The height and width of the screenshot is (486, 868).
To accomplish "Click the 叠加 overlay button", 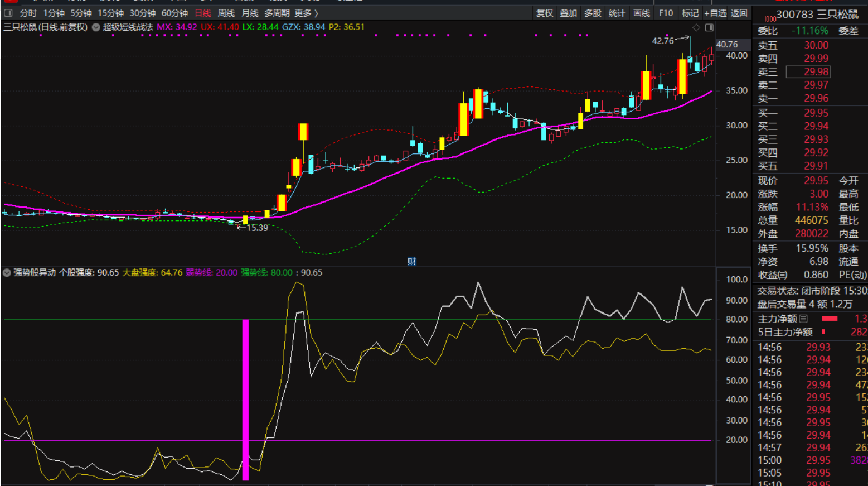I will (x=568, y=13).
